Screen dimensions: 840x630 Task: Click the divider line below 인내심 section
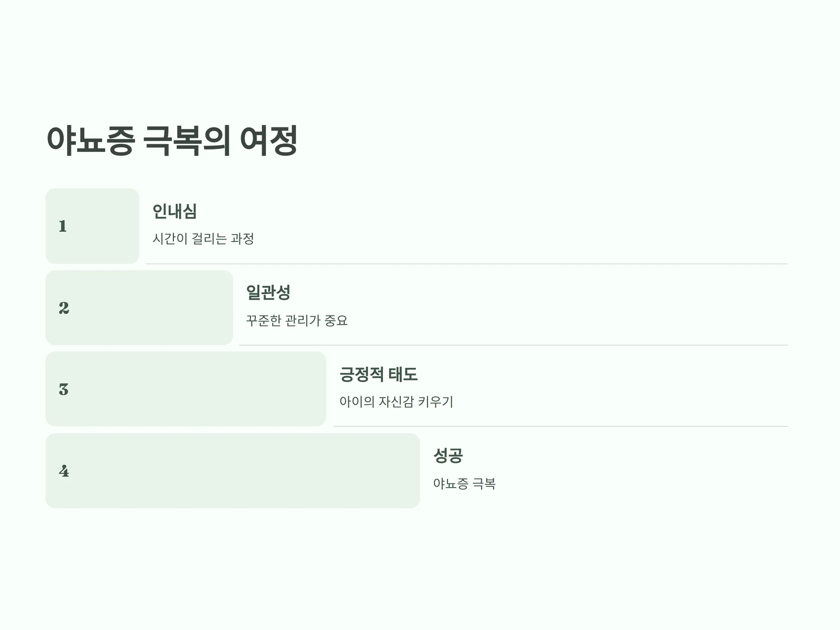(467, 264)
